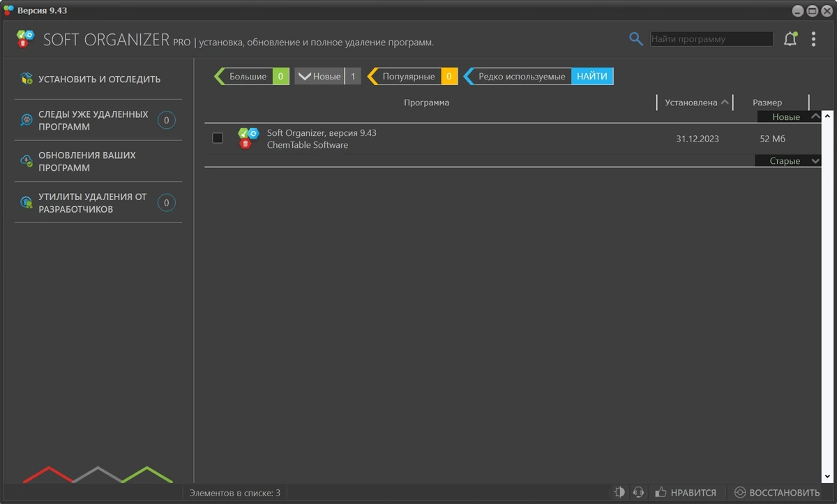The height and width of the screenshot is (504, 837).
Task: Click the traces counter badge showing 0
Action: point(166,121)
